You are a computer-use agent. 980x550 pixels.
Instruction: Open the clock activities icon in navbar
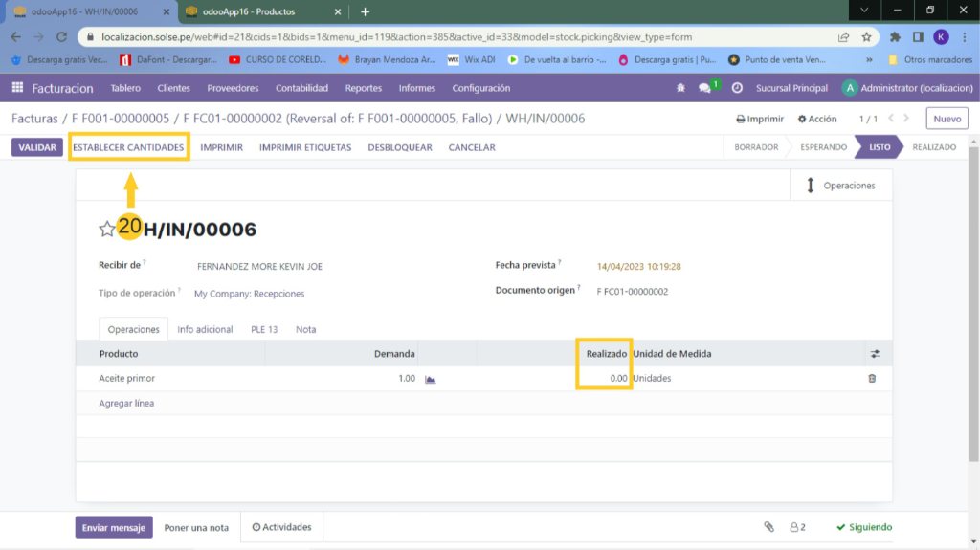point(737,88)
